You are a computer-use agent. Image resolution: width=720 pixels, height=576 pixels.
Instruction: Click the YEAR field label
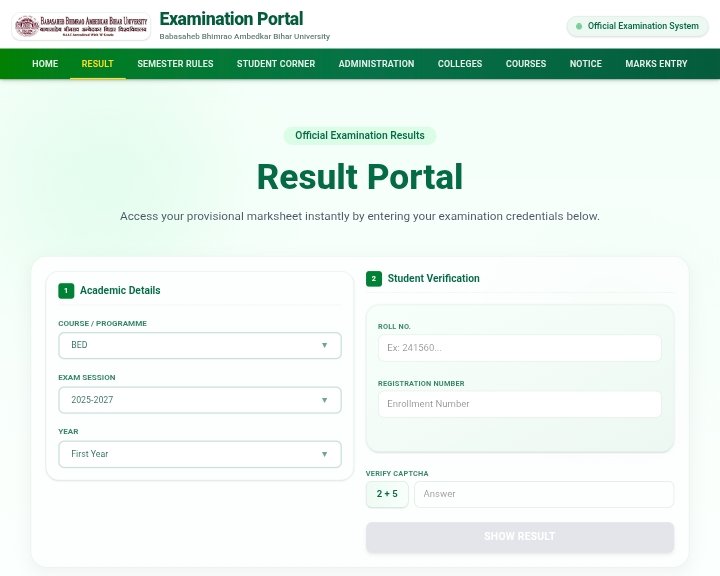click(x=68, y=432)
